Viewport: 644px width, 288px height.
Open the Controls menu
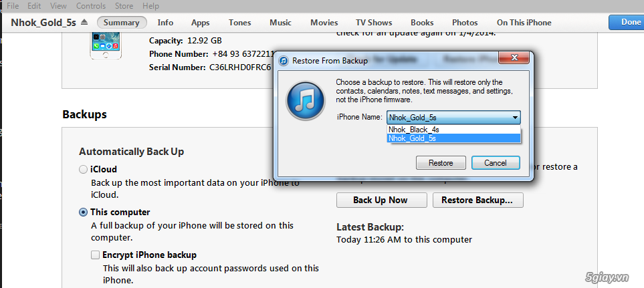[x=91, y=6]
